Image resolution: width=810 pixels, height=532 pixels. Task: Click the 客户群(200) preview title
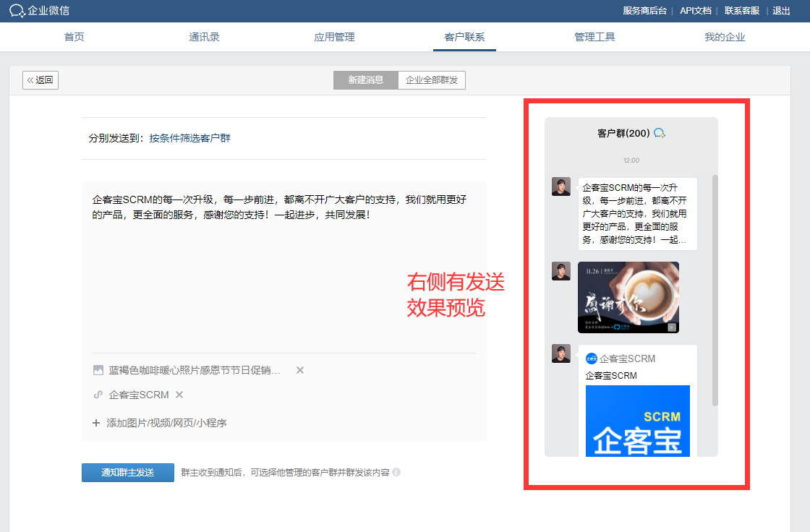pyautogui.click(x=623, y=133)
